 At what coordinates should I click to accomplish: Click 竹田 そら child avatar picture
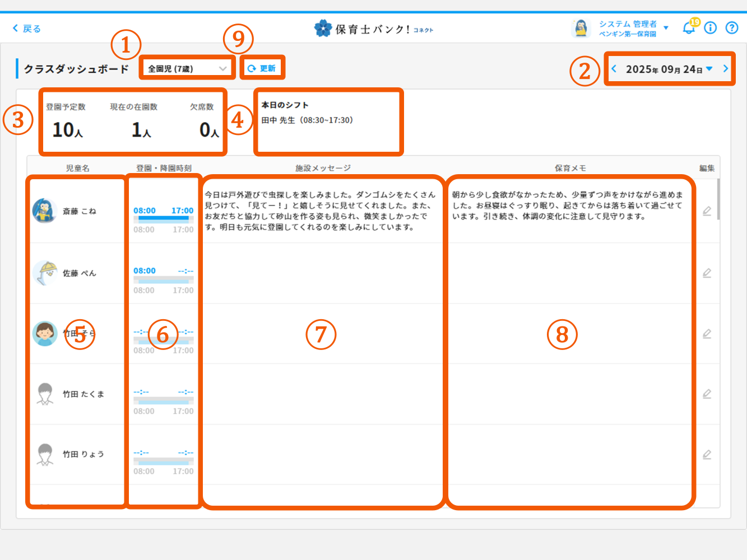pyautogui.click(x=45, y=334)
